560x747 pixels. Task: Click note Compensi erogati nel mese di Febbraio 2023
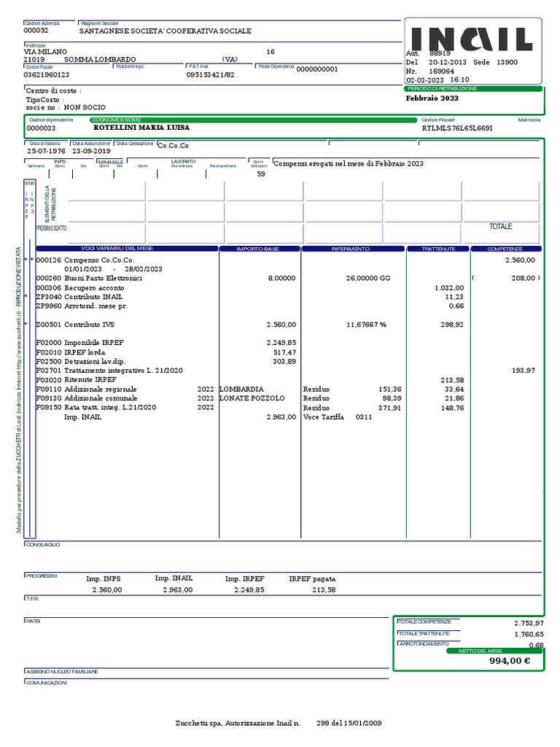pyautogui.click(x=349, y=163)
